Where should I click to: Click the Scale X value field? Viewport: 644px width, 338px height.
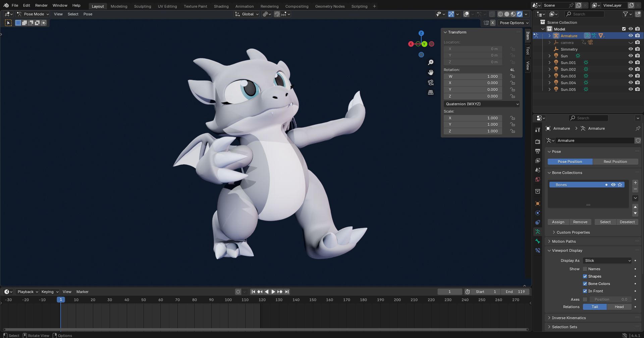[x=473, y=118]
